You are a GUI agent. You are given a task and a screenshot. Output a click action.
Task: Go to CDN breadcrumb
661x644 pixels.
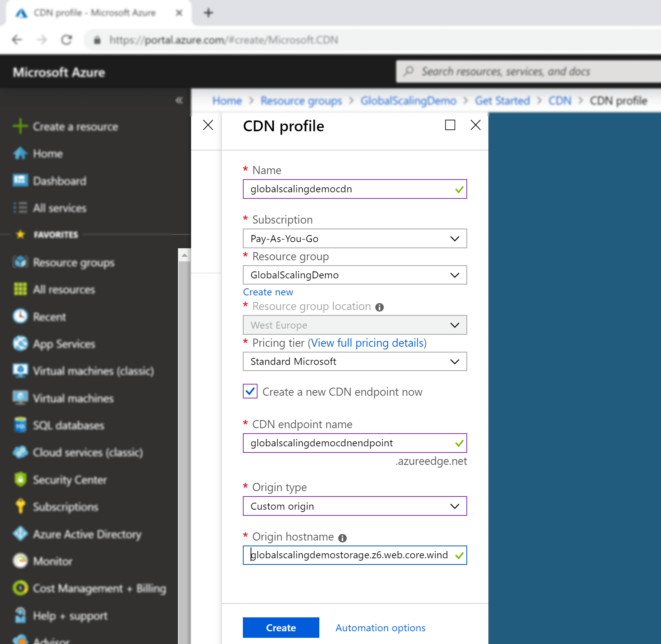click(x=560, y=101)
